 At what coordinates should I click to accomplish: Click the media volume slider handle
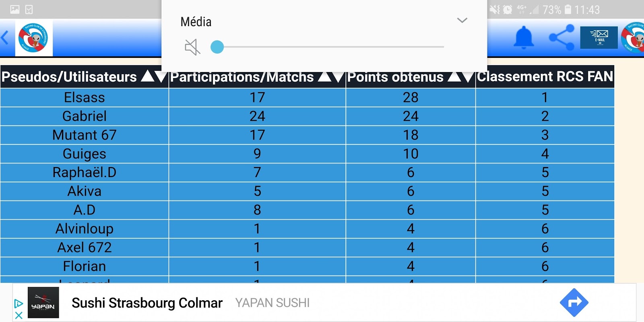tap(217, 47)
